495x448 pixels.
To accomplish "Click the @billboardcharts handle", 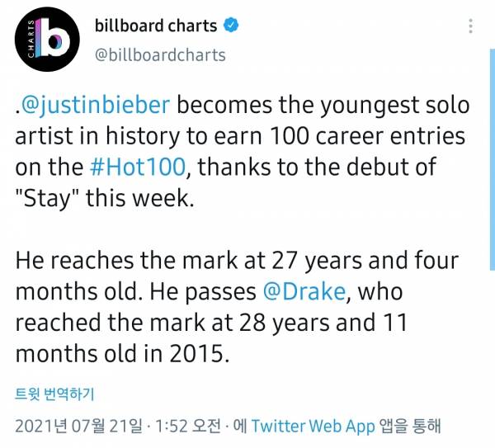I will point(160,55).
